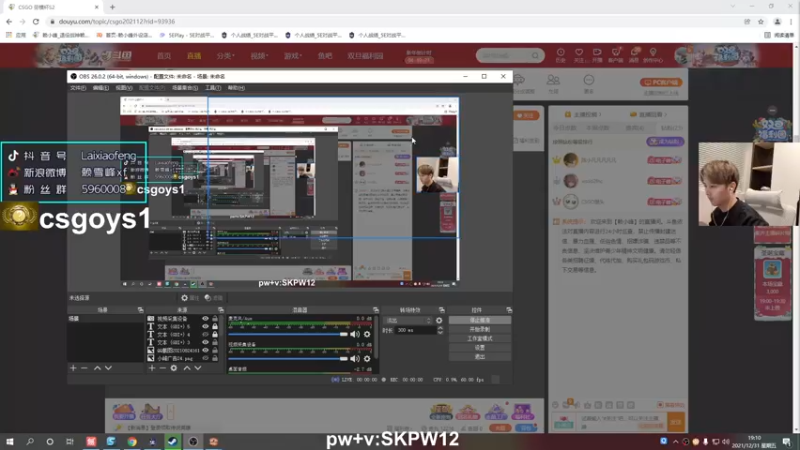Pop out the Scene Transitions dock
The width and height of the screenshot is (800, 450).
[x=441, y=310]
